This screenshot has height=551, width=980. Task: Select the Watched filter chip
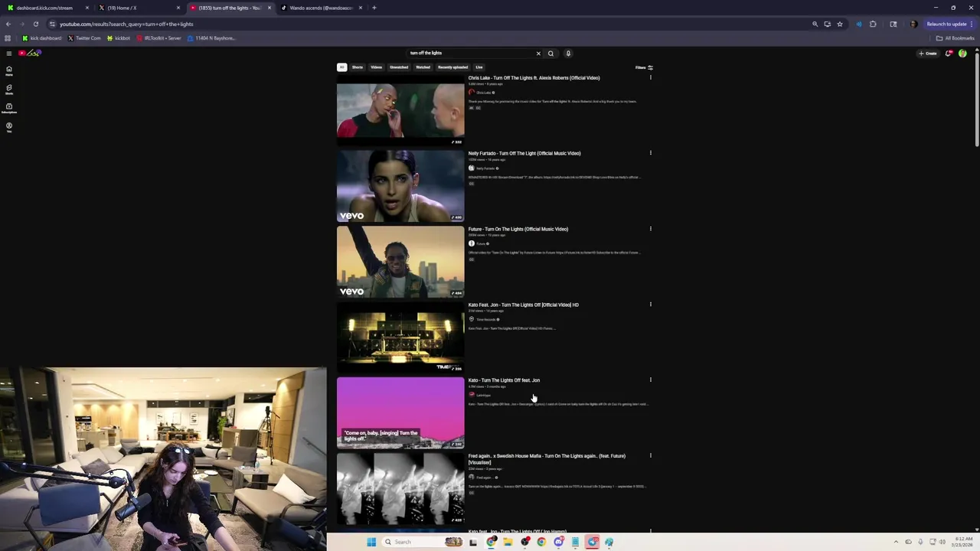point(423,67)
